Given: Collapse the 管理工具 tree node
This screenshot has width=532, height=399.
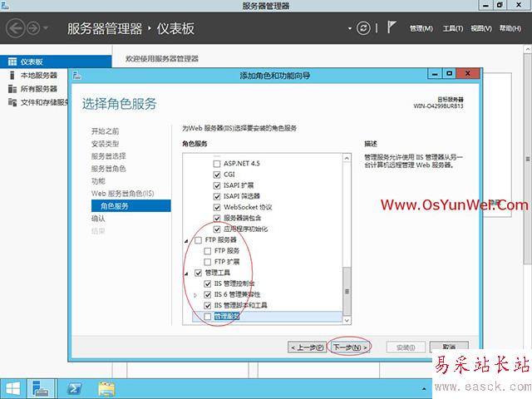Looking at the screenshot, I should click(186, 273).
